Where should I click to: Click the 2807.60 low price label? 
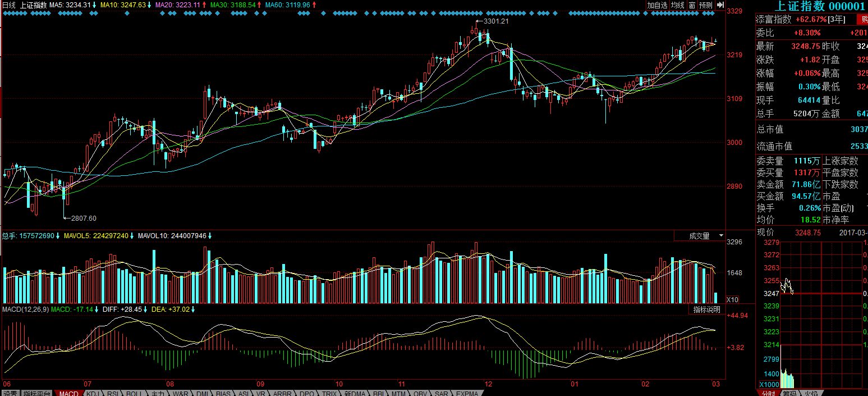coord(84,219)
